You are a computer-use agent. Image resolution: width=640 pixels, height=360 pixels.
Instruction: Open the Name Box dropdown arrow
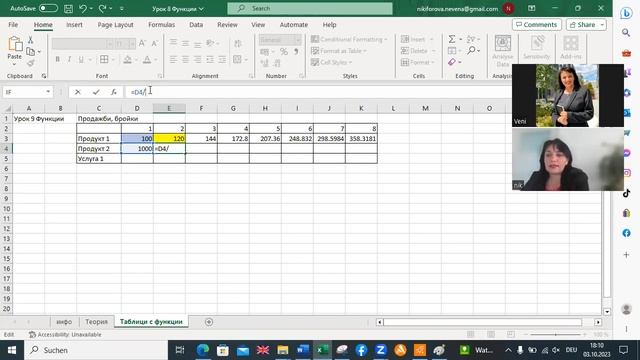click(x=48, y=92)
